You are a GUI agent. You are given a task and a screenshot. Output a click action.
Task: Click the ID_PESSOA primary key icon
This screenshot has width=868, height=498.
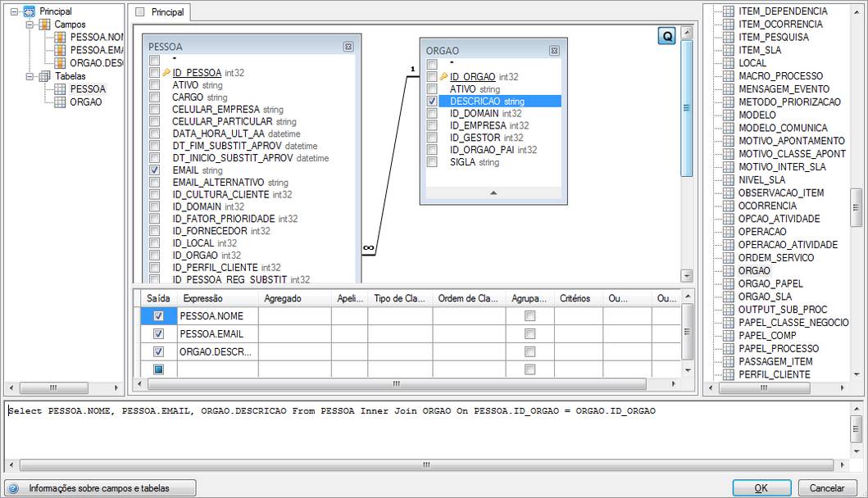(x=166, y=72)
